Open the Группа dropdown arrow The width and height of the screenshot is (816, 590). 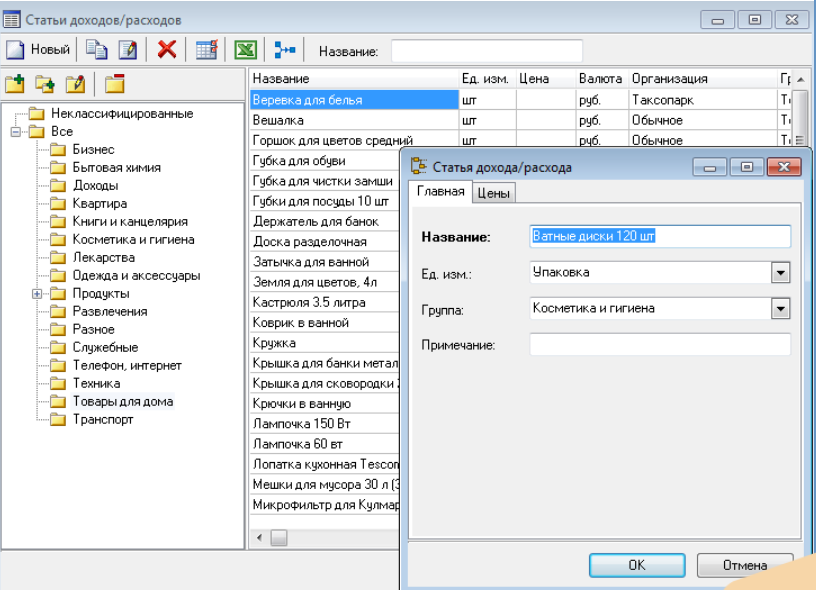point(780,309)
